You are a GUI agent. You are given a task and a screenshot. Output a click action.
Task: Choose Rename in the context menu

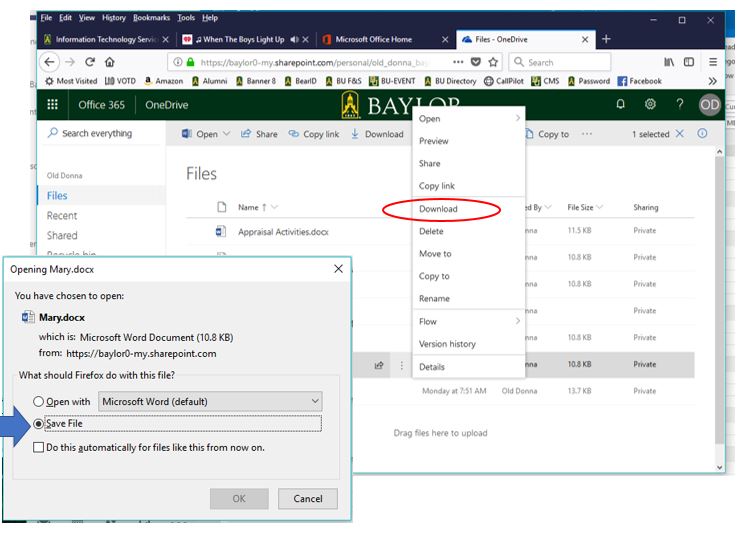[x=468, y=299]
